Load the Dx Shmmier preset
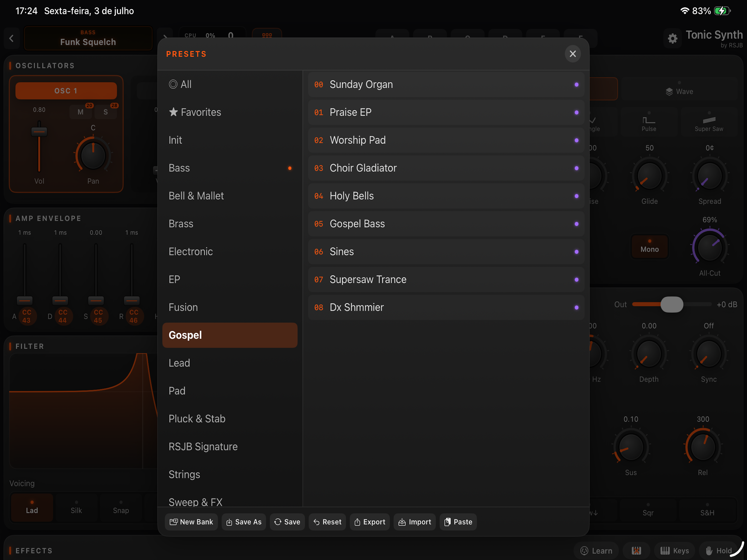This screenshot has width=747, height=560. pos(446,307)
